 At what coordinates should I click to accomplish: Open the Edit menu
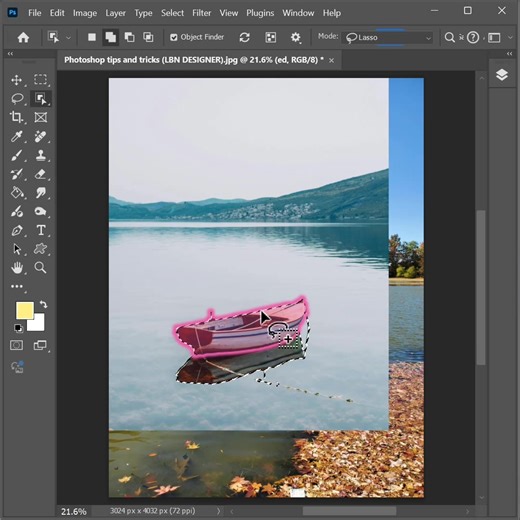tap(57, 13)
